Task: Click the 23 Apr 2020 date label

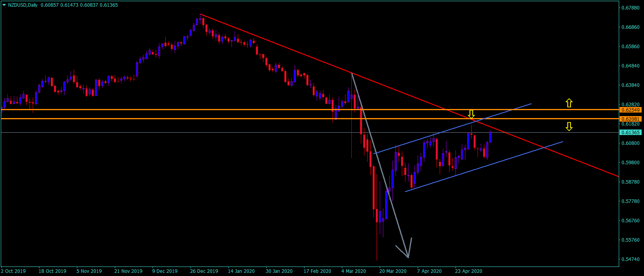Action: (469, 271)
